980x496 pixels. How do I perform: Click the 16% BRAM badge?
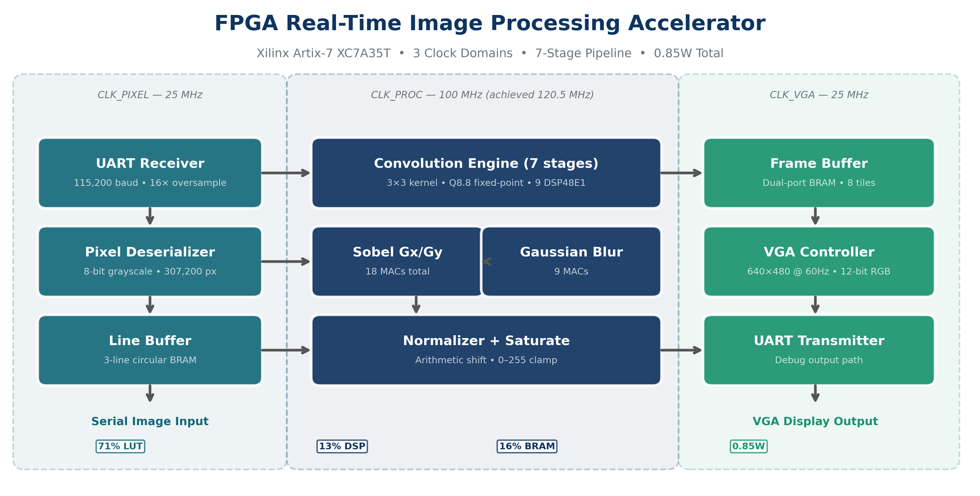[x=527, y=446]
